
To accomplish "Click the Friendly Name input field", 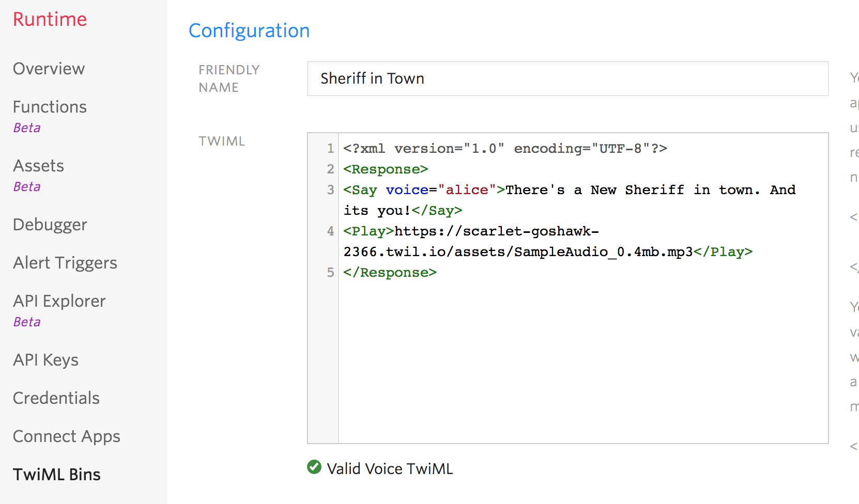I will coord(567,78).
